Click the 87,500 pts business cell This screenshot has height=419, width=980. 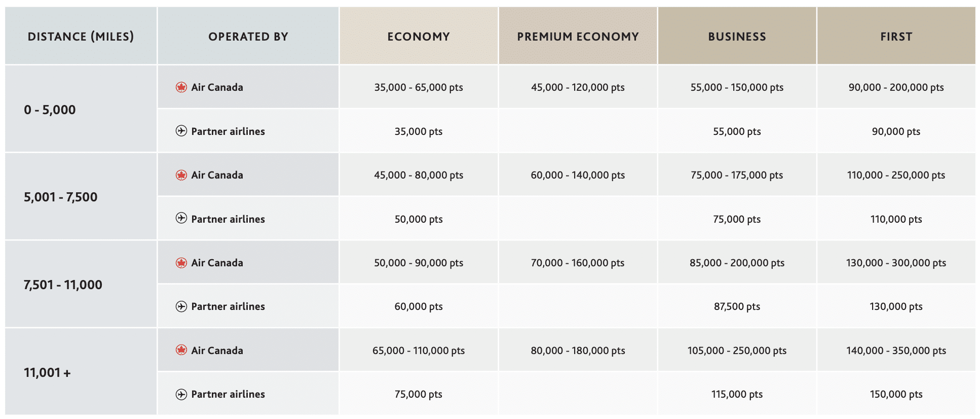click(x=737, y=306)
